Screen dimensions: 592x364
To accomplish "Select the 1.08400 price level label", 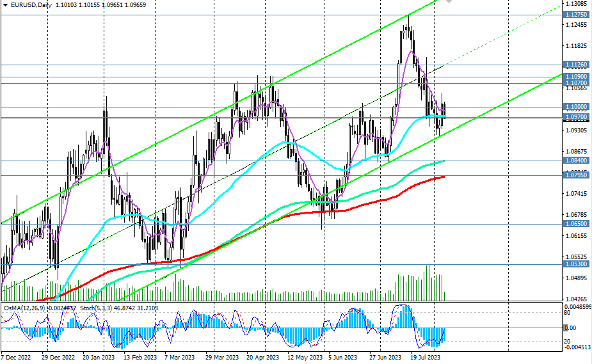I will tap(577, 161).
